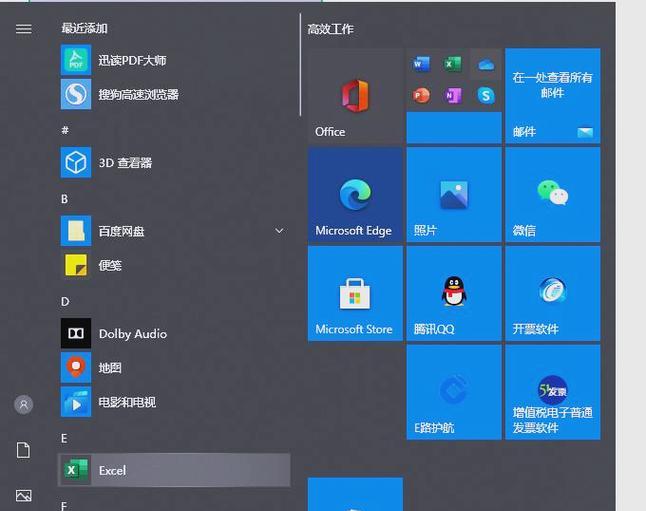
Task: Open 搜狗高速浏览器 app
Action: pos(175,95)
